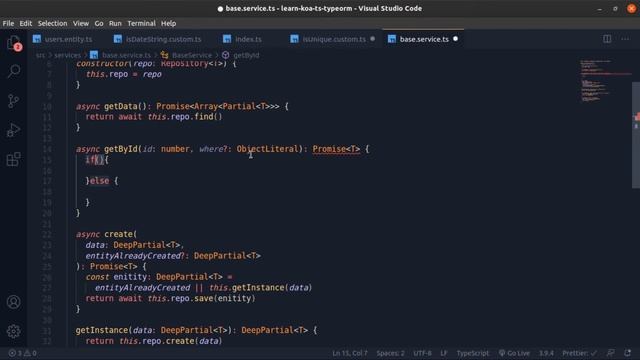The height and width of the screenshot is (360, 640).
Task: Open the Extensions view icon
Action: [13, 159]
